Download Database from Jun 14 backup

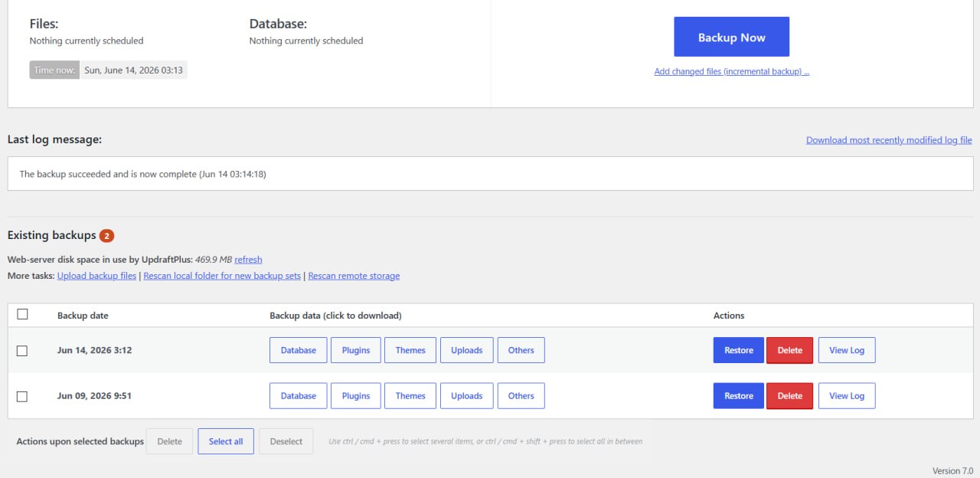click(x=298, y=350)
